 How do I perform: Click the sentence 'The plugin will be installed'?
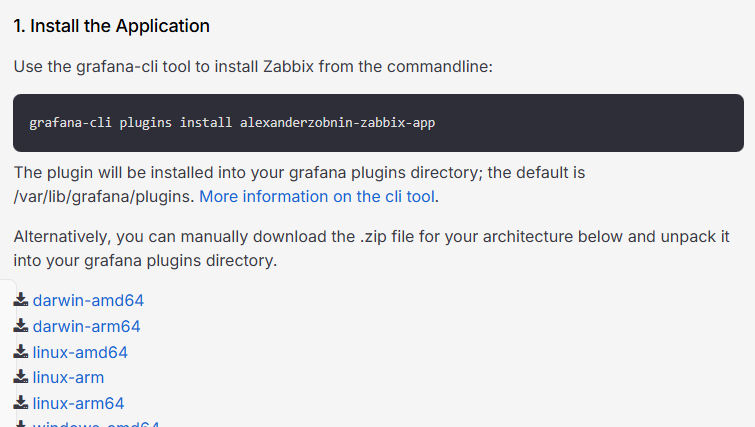pos(299,172)
